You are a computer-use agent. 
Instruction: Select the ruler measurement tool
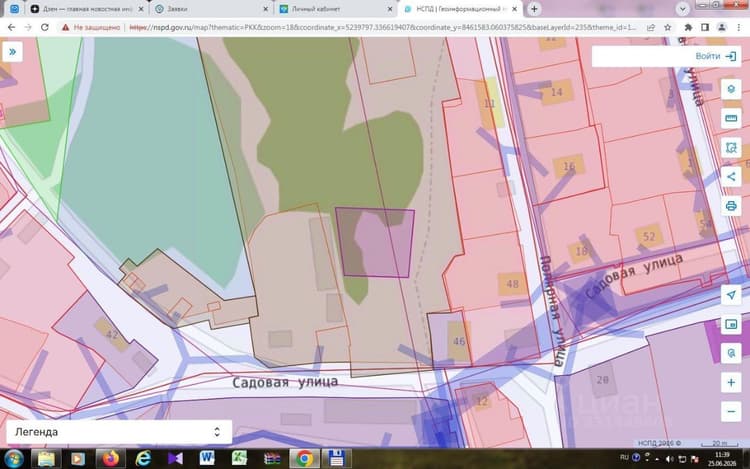[731, 118]
